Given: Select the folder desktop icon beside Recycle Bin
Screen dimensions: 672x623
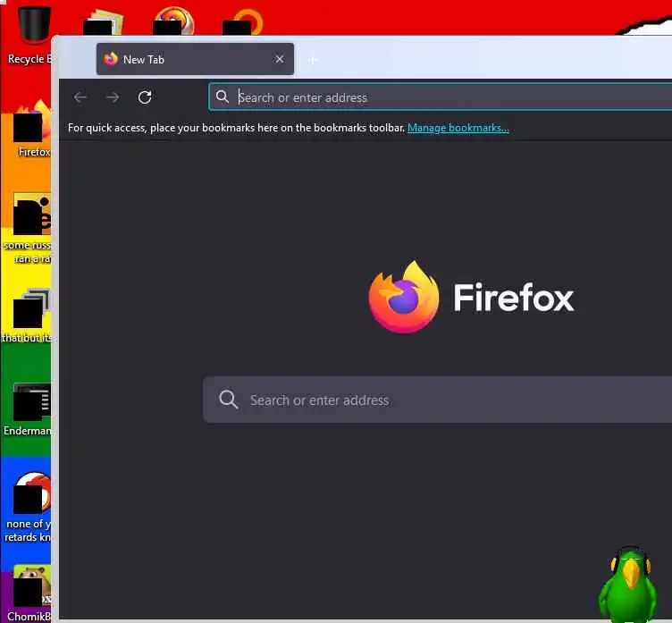Looking at the screenshot, I should pos(103,22).
